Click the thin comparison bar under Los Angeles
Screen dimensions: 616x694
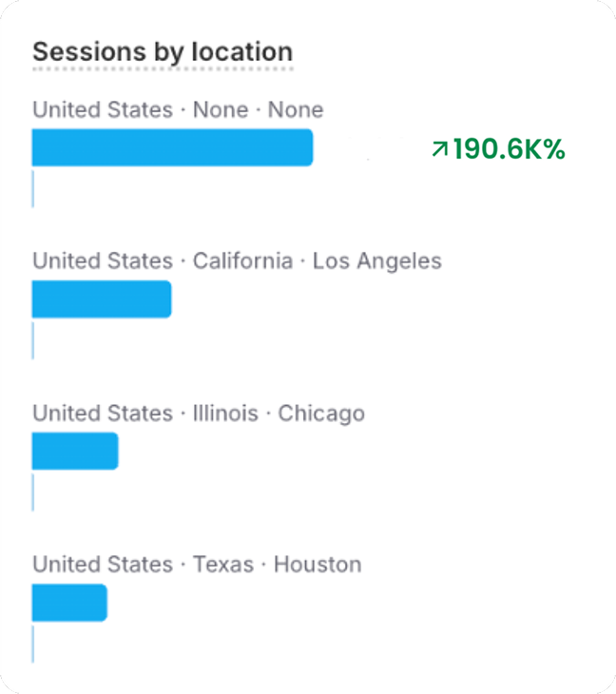coord(33,340)
